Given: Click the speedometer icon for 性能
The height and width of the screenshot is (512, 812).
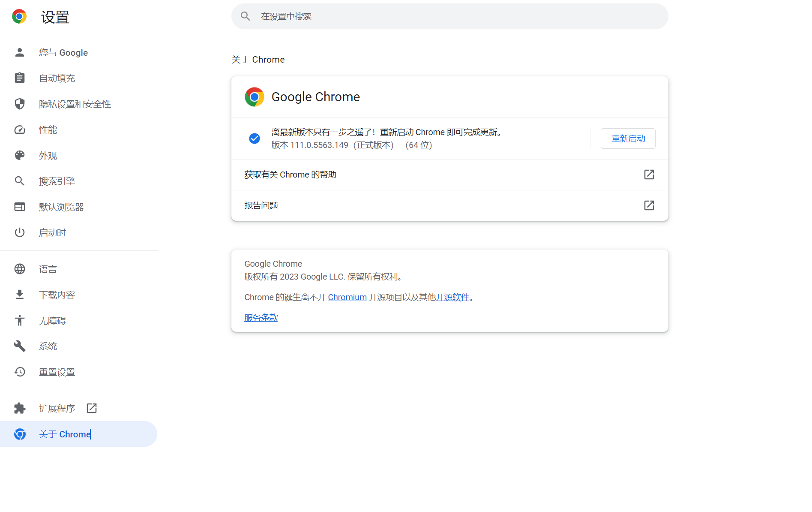Looking at the screenshot, I should click(x=20, y=130).
